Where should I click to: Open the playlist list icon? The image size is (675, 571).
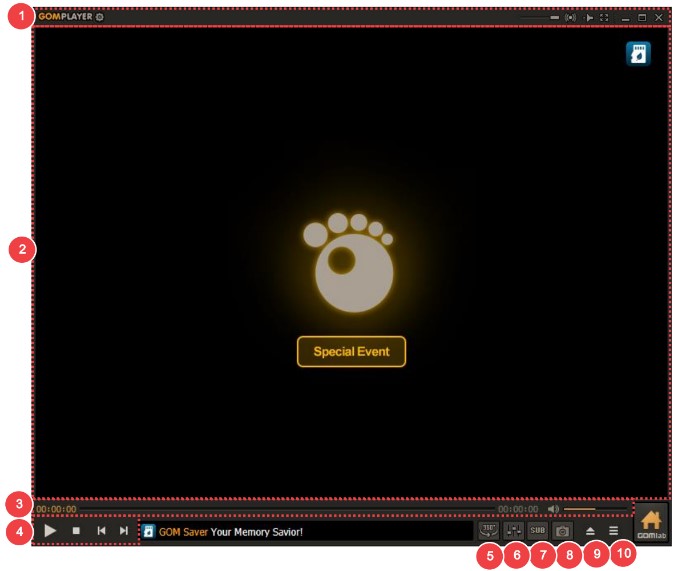[614, 531]
